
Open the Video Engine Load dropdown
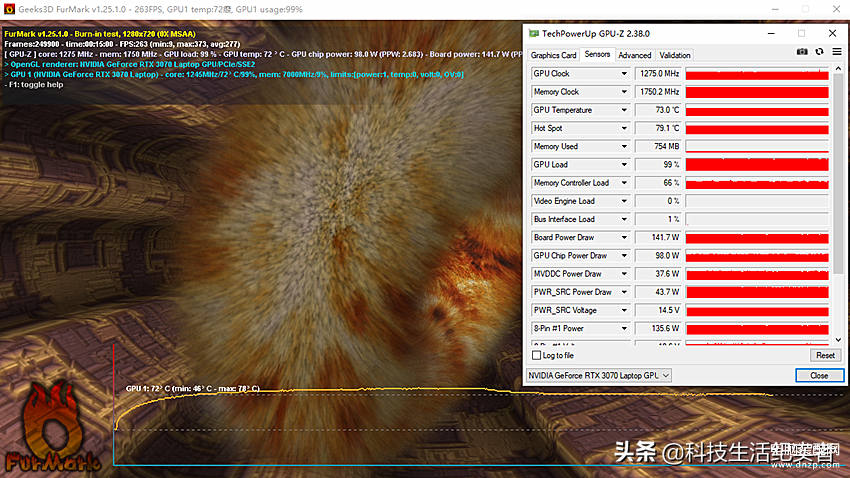coord(624,201)
